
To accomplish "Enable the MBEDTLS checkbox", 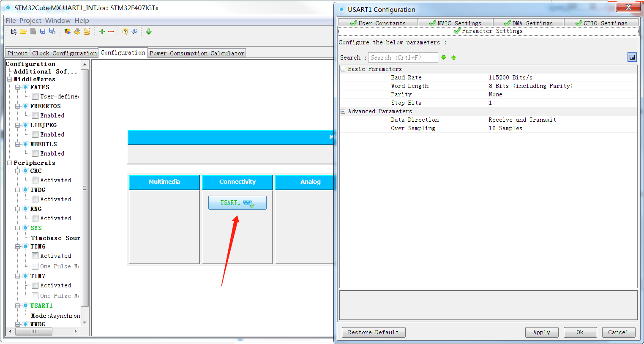I will [35, 153].
